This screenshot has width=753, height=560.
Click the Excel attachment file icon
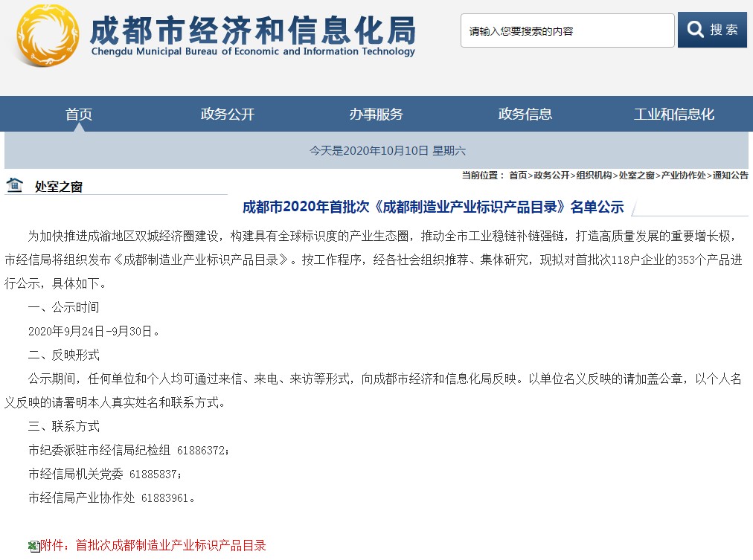pyautogui.click(x=33, y=546)
